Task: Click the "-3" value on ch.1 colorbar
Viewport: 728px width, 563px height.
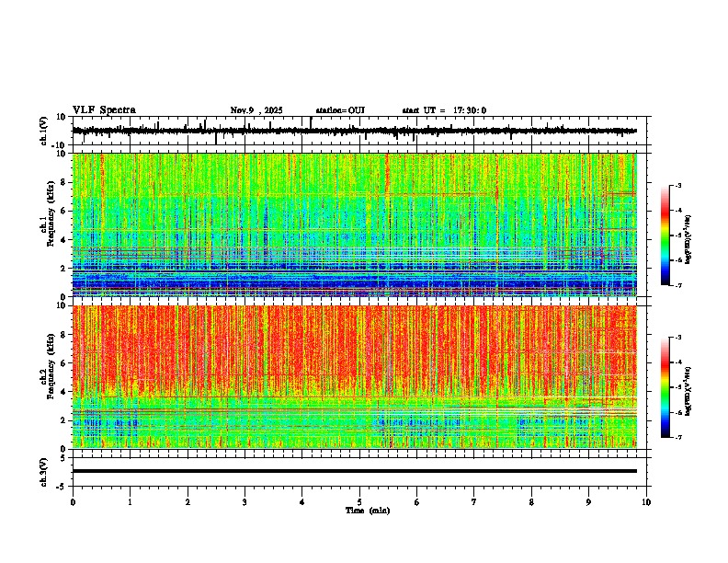Action: tap(677, 186)
